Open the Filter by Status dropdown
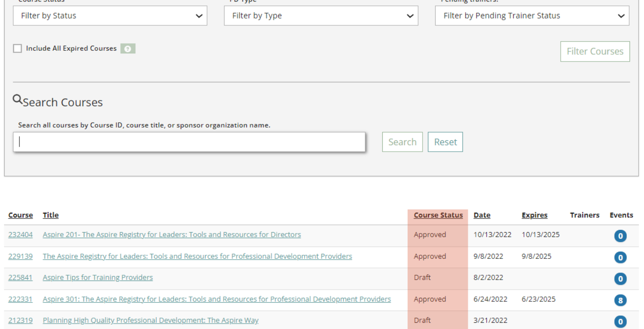The height and width of the screenshot is (329, 644). pos(111,16)
